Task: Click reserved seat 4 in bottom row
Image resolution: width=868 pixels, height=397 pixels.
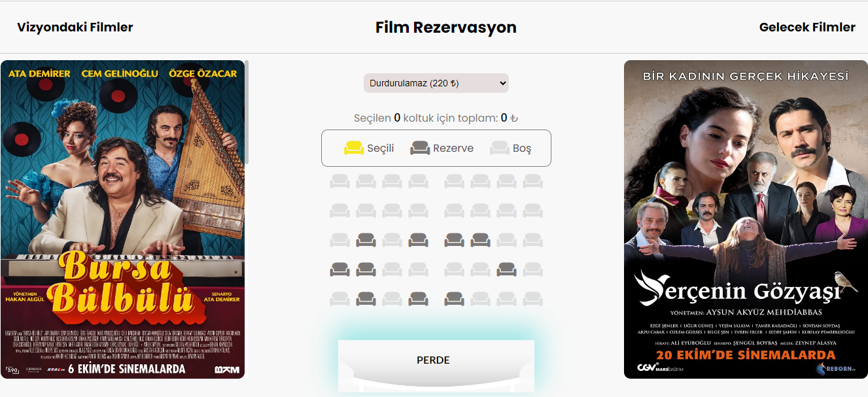Action: pyautogui.click(x=418, y=299)
